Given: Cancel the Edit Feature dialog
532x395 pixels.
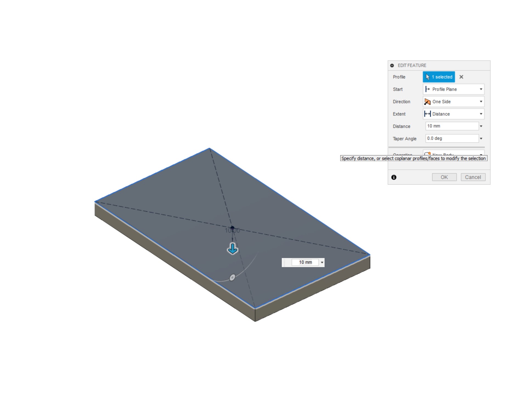Looking at the screenshot, I should [x=473, y=177].
